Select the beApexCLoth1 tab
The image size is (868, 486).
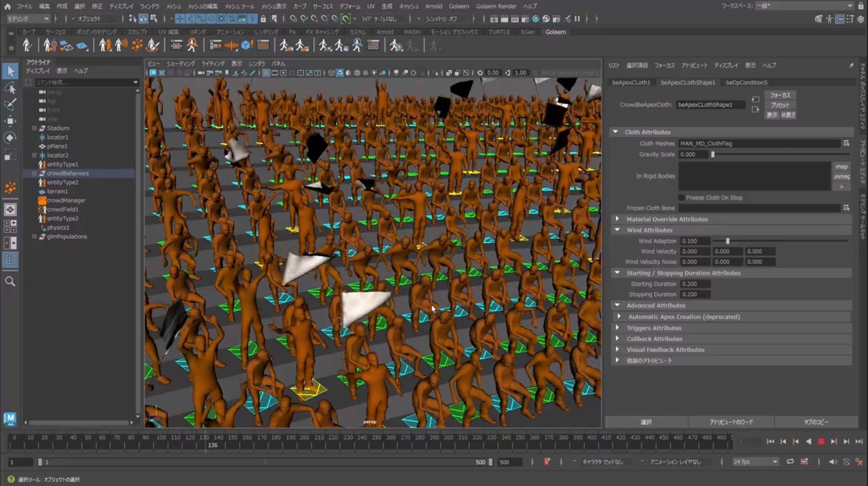point(631,82)
